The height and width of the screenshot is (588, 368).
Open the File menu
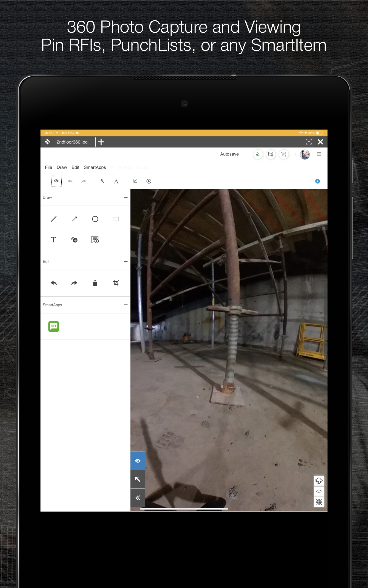click(49, 167)
